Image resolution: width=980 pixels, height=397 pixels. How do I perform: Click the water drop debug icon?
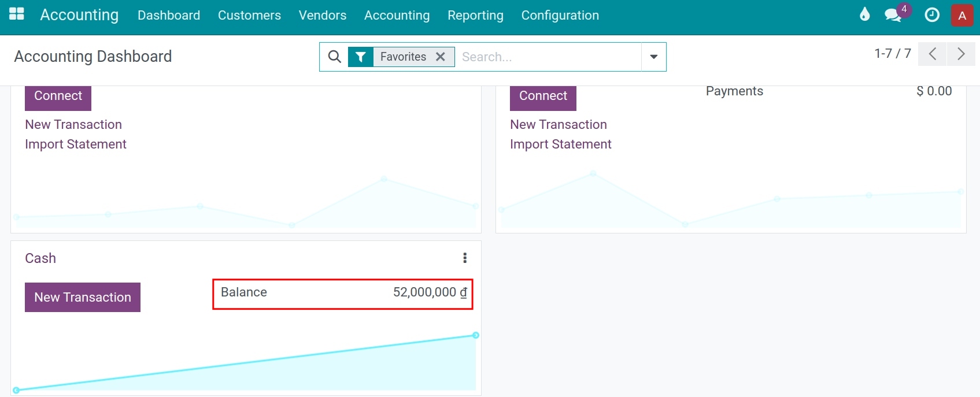[x=864, y=14]
